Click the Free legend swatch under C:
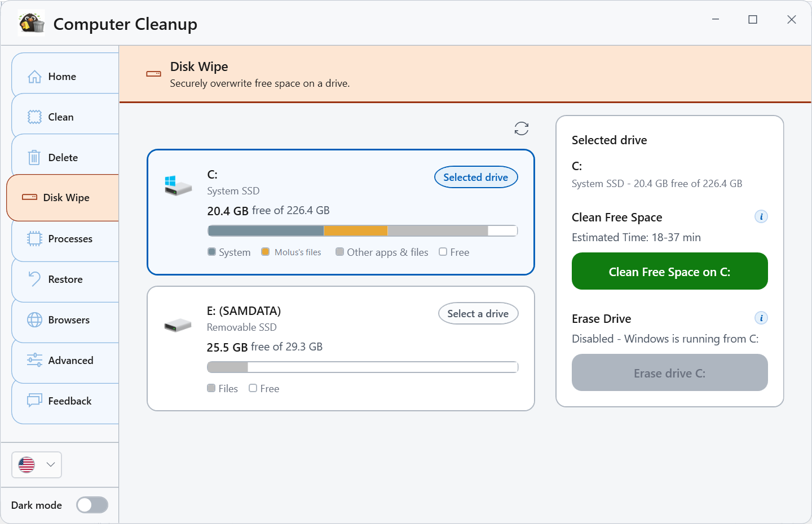The image size is (812, 524). [x=443, y=252]
